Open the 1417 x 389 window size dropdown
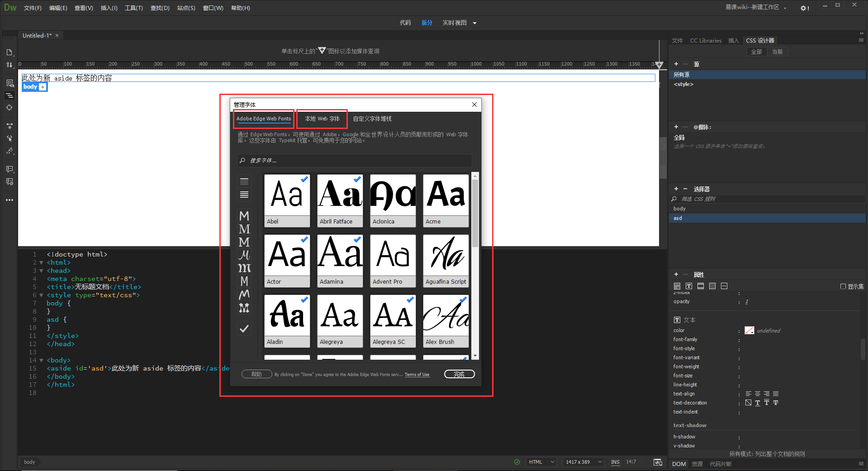Viewport: 868px width, 471px height. pyautogui.click(x=583, y=462)
